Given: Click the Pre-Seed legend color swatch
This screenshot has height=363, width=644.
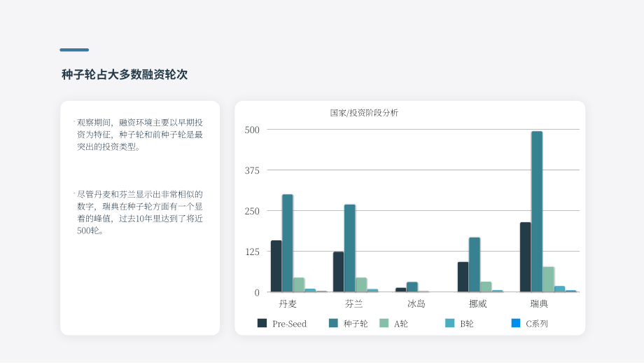Looking at the screenshot, I should coord(262,323).
